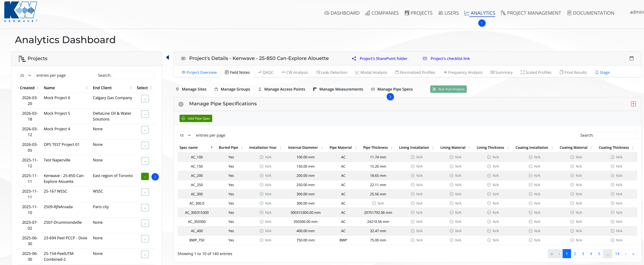Sort pipe specs by Spec name
This screenshot has height=265, width=644.
pos(196,148)
